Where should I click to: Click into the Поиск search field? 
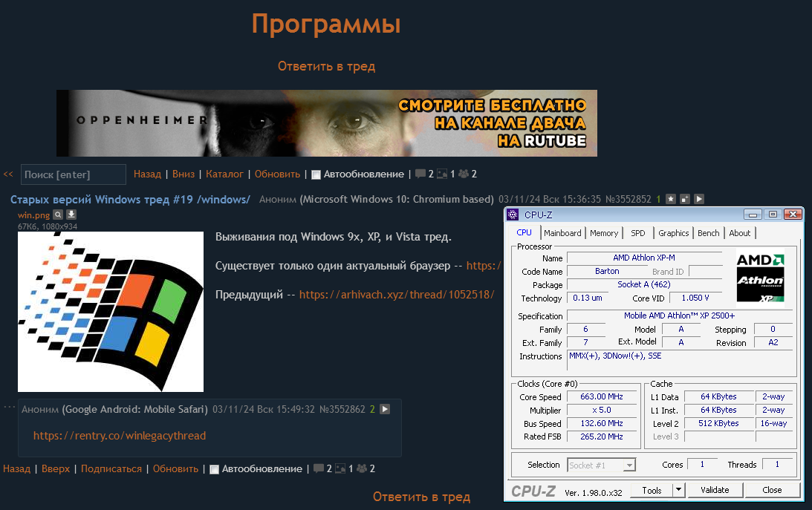tap(73, 174)
